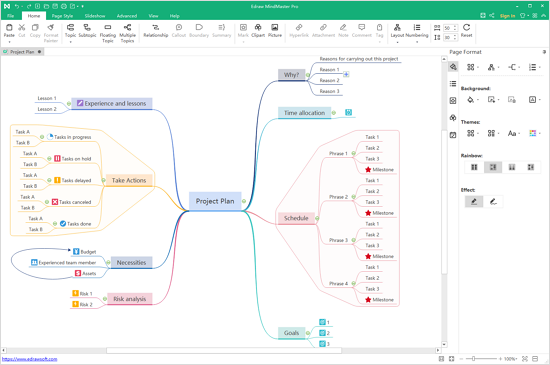Open the Layout dropdown
The width and height of the screenshot is (550, 365).
[x=397, y=42]
